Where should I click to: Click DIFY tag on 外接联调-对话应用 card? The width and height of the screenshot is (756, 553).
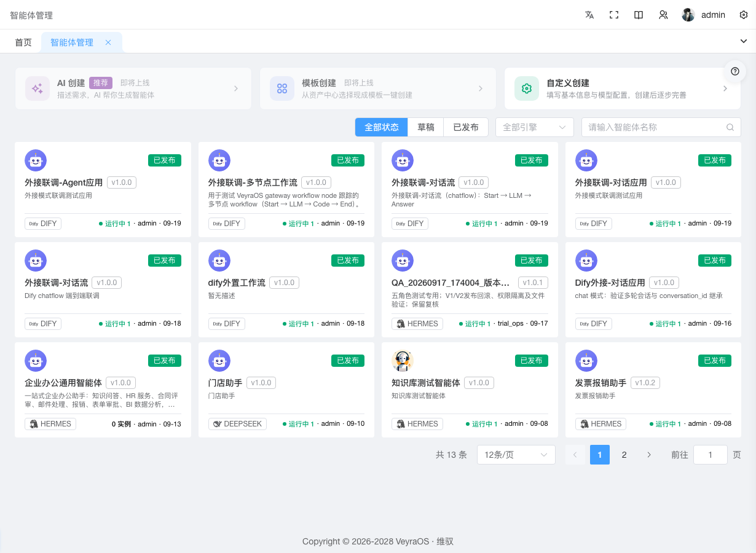594,224
